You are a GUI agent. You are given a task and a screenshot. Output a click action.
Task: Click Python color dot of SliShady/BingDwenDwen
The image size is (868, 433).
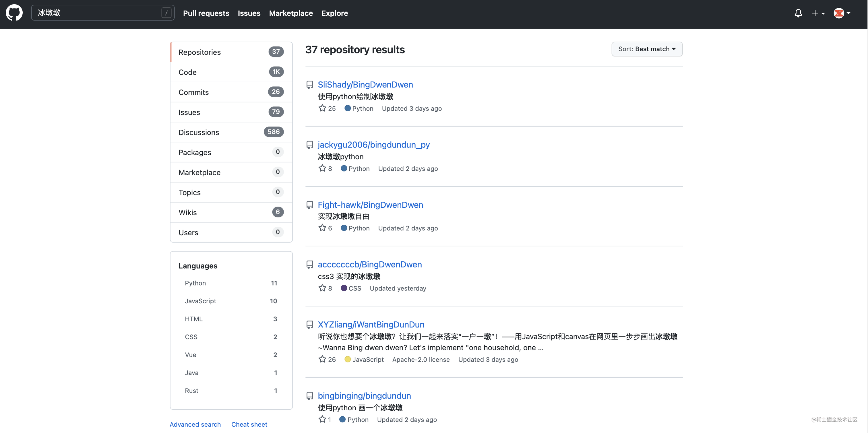click(x=347, y=108)
